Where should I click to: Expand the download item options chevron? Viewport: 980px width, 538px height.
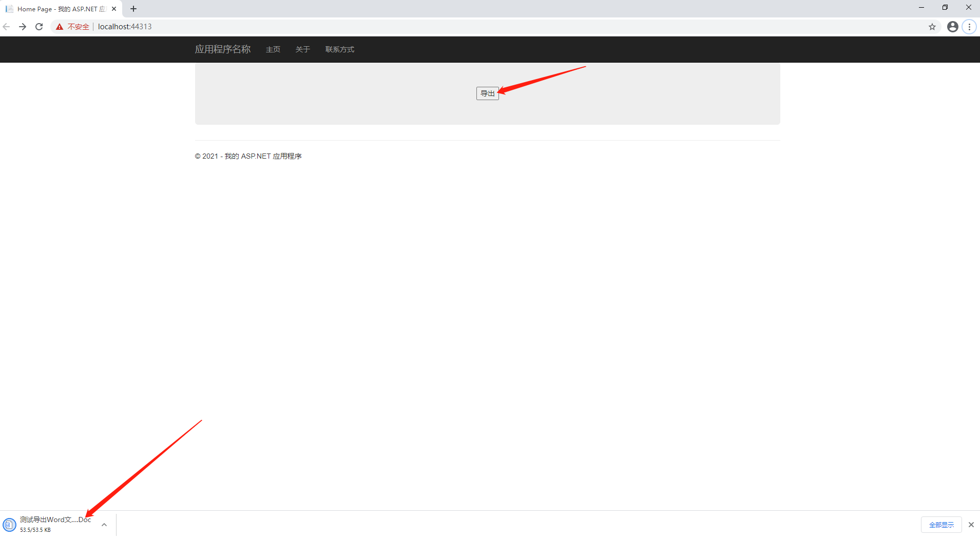(104, 525)
